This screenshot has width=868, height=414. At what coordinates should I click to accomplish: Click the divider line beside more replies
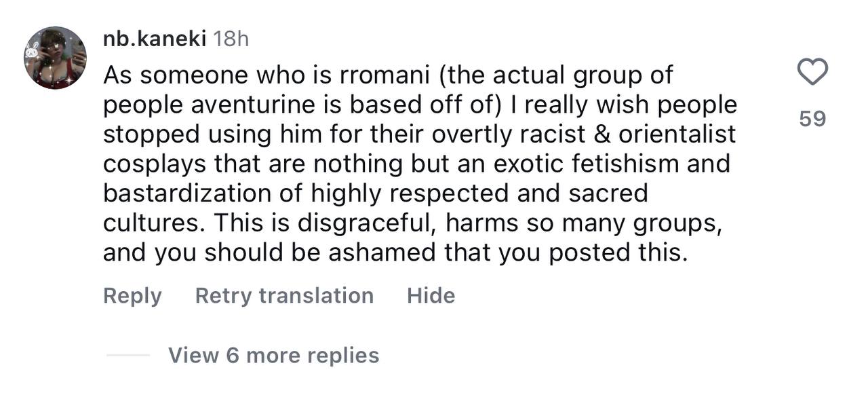click(127, 355)
